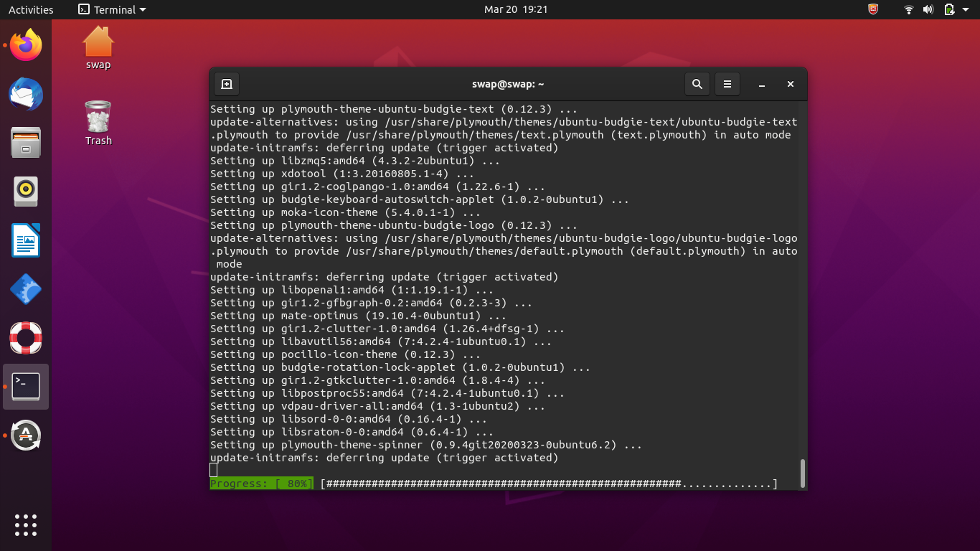Viewport: 980px width, 551px height.
Task: Open the Files manager in the dock
Action: (26, 143)
